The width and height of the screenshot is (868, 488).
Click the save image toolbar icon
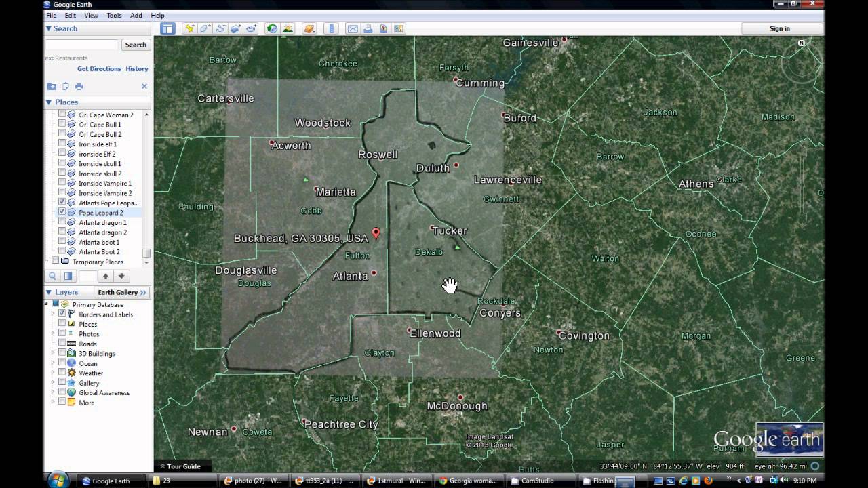tap(399, 28)
